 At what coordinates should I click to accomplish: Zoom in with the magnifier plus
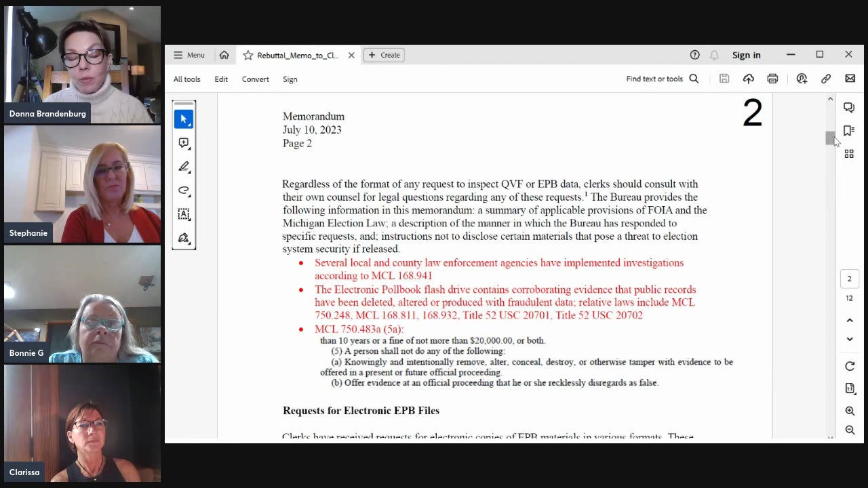pos(850,411)
